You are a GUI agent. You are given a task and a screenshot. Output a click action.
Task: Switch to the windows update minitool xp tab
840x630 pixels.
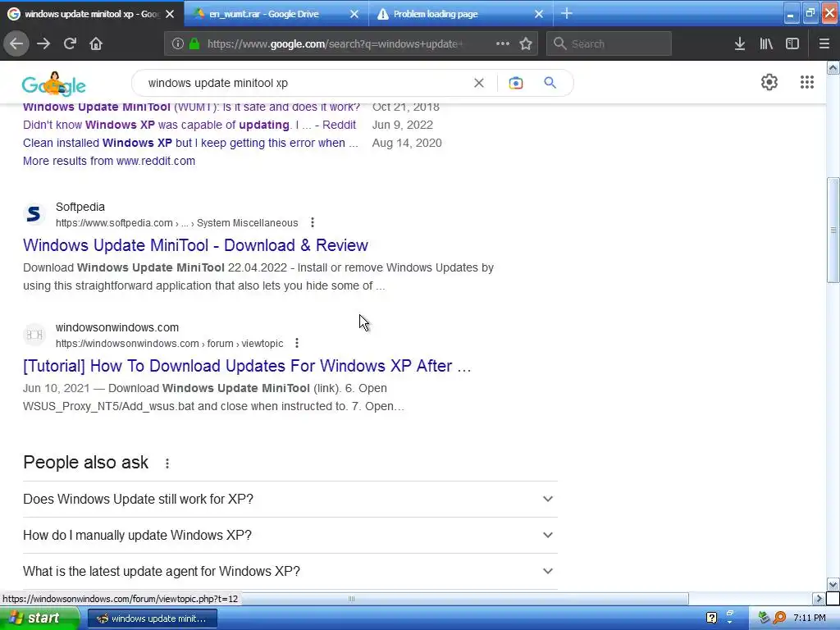click(91, 14)
